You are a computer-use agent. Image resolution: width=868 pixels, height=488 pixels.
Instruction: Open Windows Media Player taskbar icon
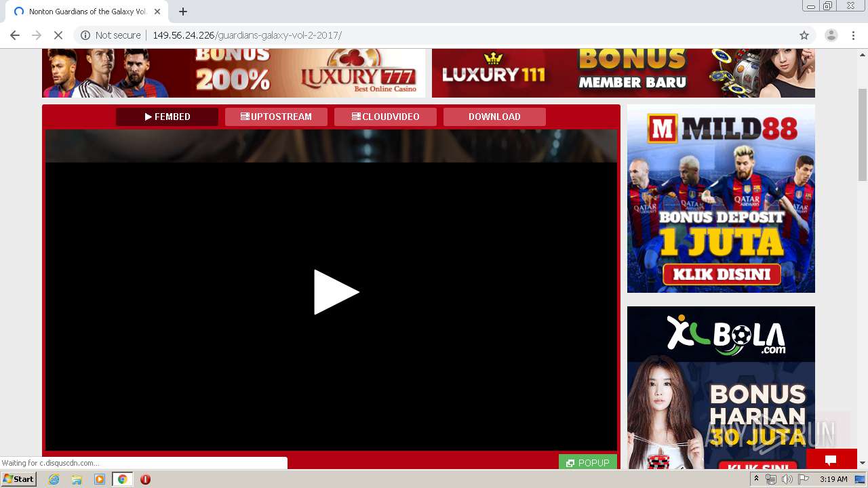100,479
